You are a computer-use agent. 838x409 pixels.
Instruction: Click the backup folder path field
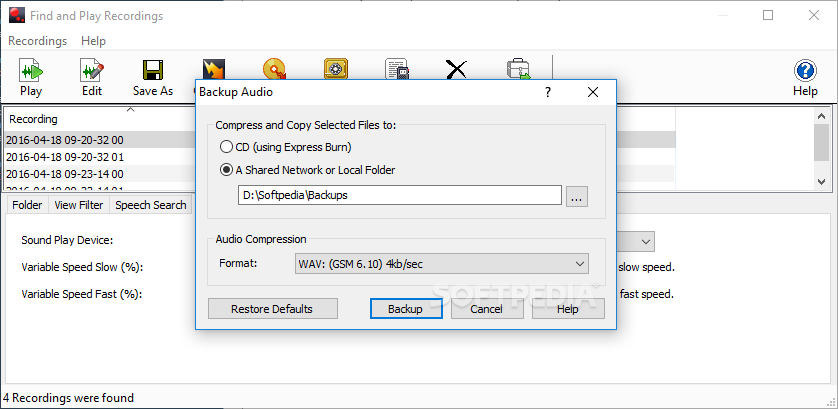coord(400,195)
